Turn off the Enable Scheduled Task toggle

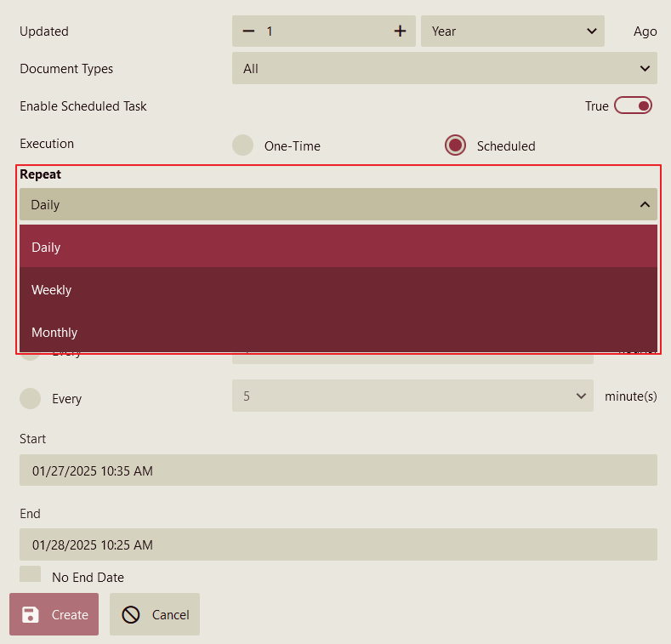pyautogui.click(x=633, y=105)
